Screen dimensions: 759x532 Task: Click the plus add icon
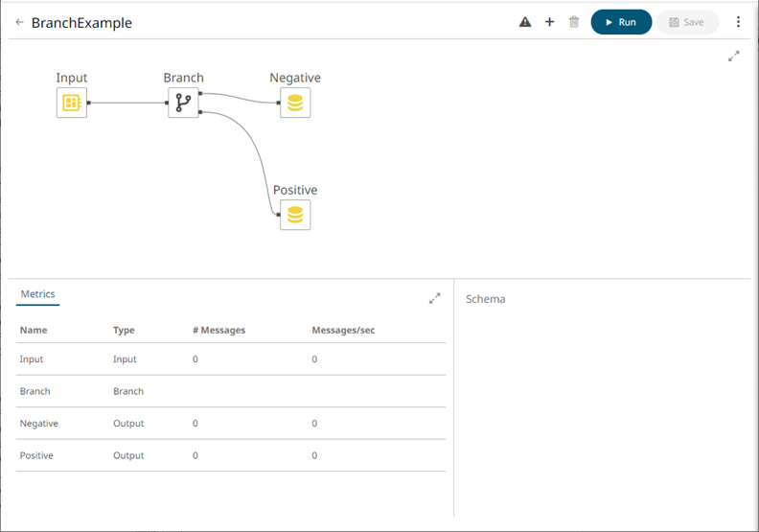549,22
